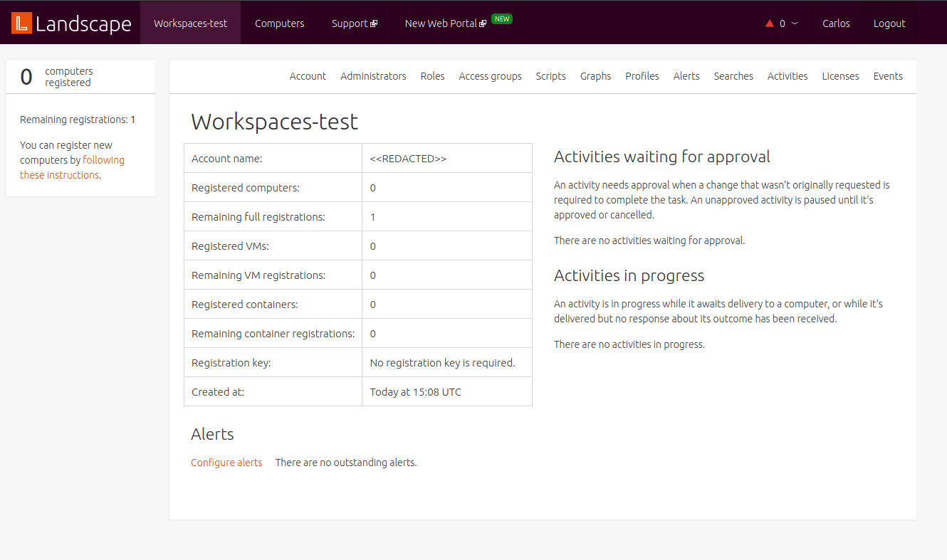The image size is (947, 560).
Task: Click the Configure alerts link
Action: 226,463
